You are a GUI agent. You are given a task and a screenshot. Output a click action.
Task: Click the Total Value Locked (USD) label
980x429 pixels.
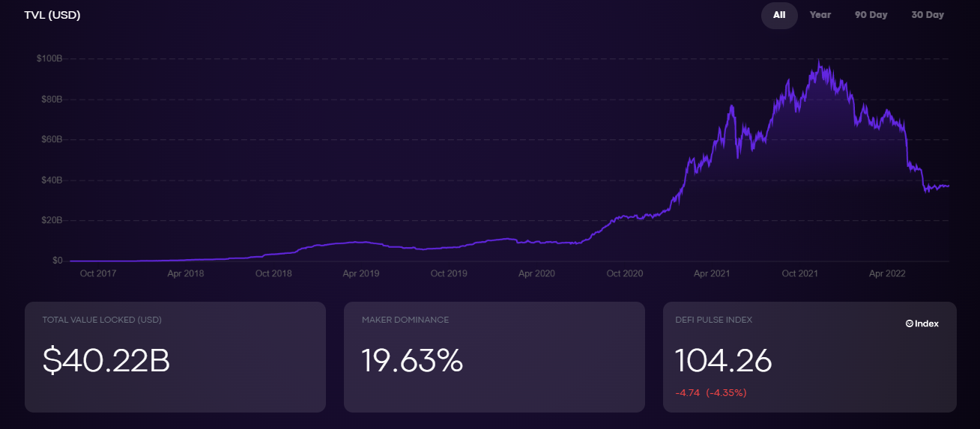pyautogui.click(x=102, y=320)
